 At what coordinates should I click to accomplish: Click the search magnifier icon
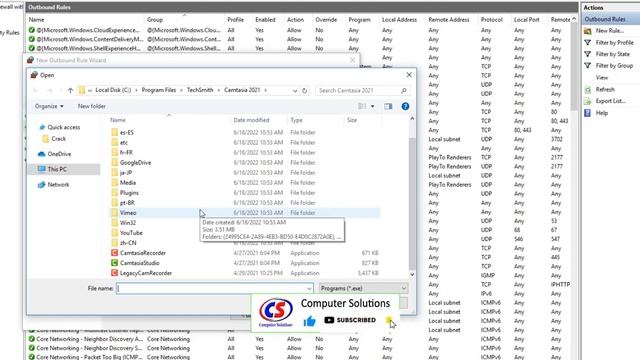(404, 90)
